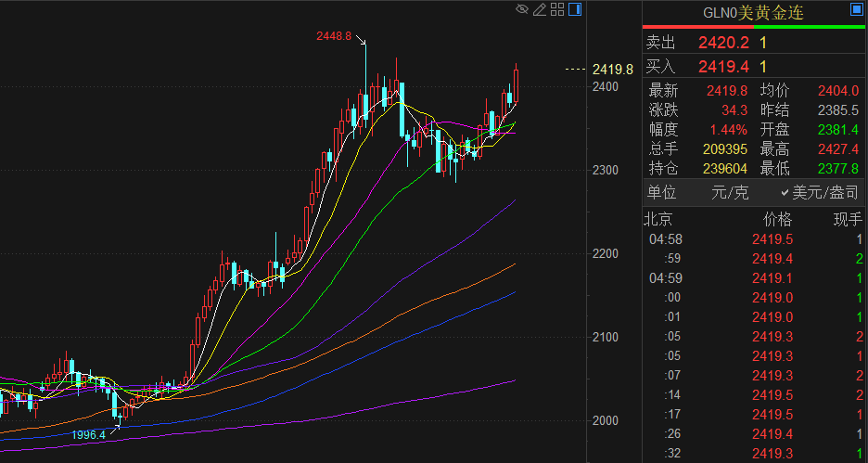Click the red-green bid/ask ratio bar
The width and height of the screenshot is (868, 463).
[x=754, y=27]
